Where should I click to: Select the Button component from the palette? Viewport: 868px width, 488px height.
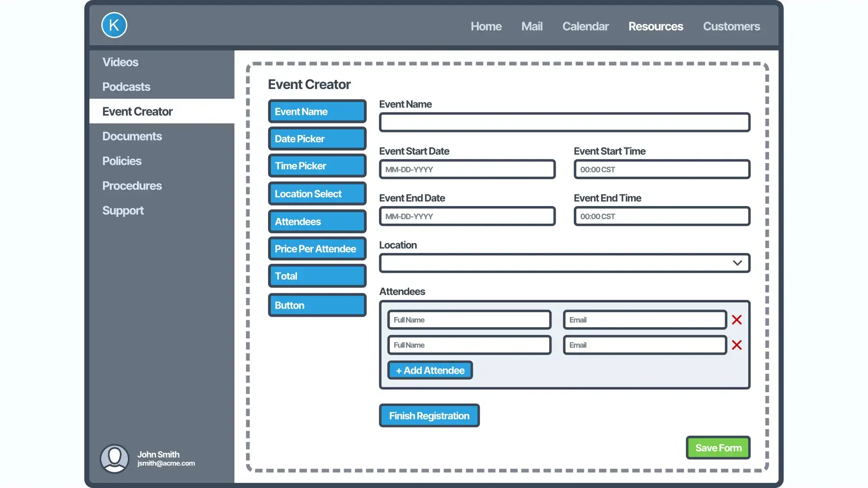[x=316, y=305]
